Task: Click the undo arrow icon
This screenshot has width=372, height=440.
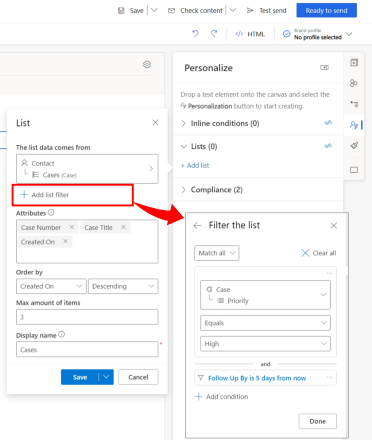Action: pyautogui.click(x=195, y=33)
